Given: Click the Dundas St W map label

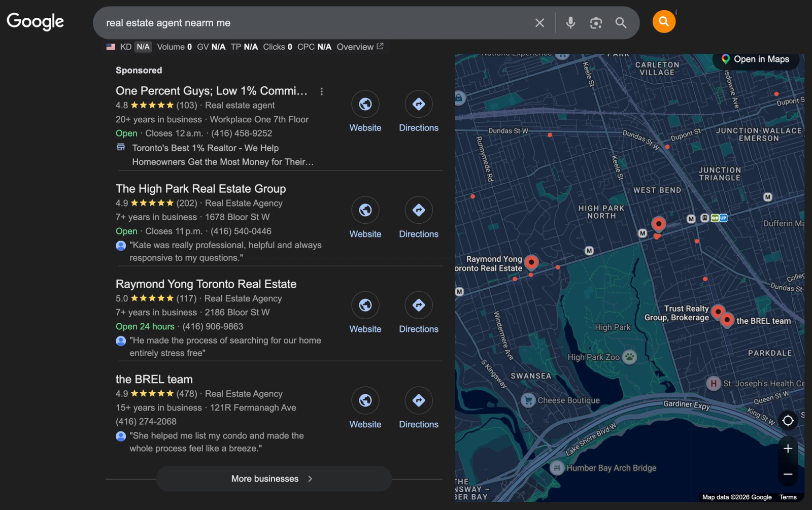Looking at the screenshot, I should pos(508,131).
